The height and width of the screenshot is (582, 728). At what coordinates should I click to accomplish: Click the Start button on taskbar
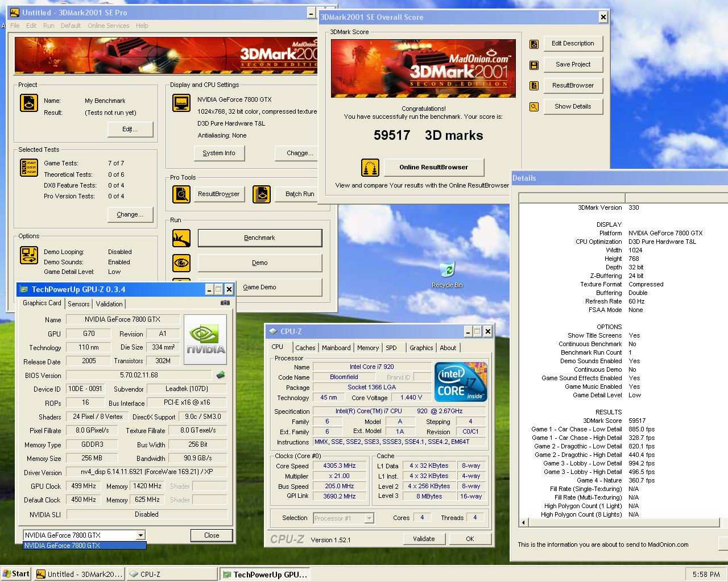pyautogui.click(x=16, y=574)
